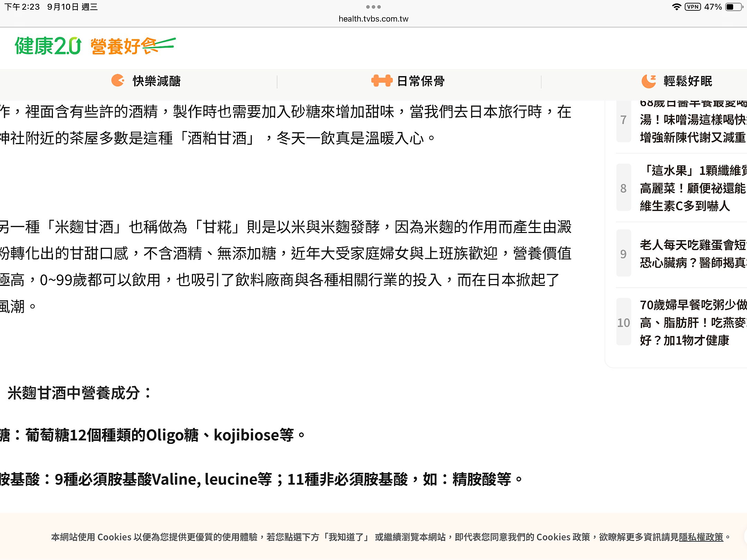This screenshot has height=560, width=747.
Task: Open ranked article 8 about 這水果
Action: (x=692, y=188)
